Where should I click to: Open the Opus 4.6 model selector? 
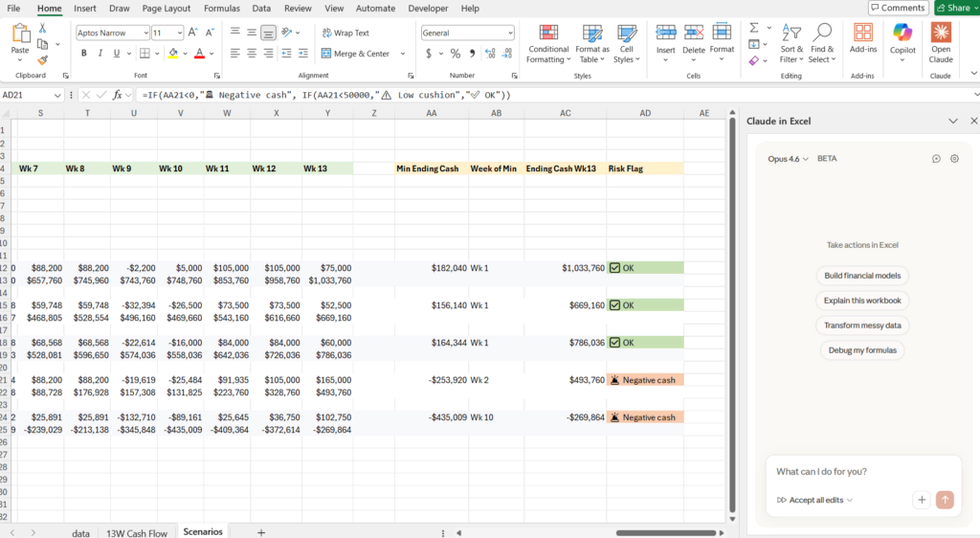point(788,159)
